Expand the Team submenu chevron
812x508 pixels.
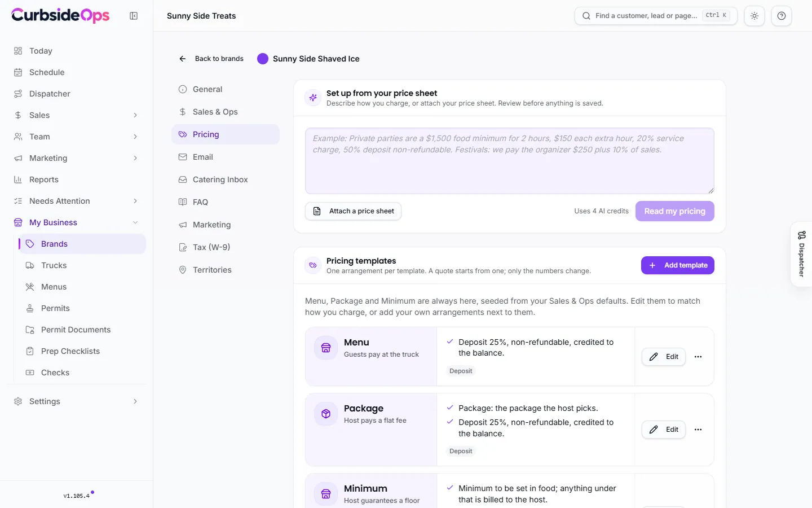[x=135, y=137]
